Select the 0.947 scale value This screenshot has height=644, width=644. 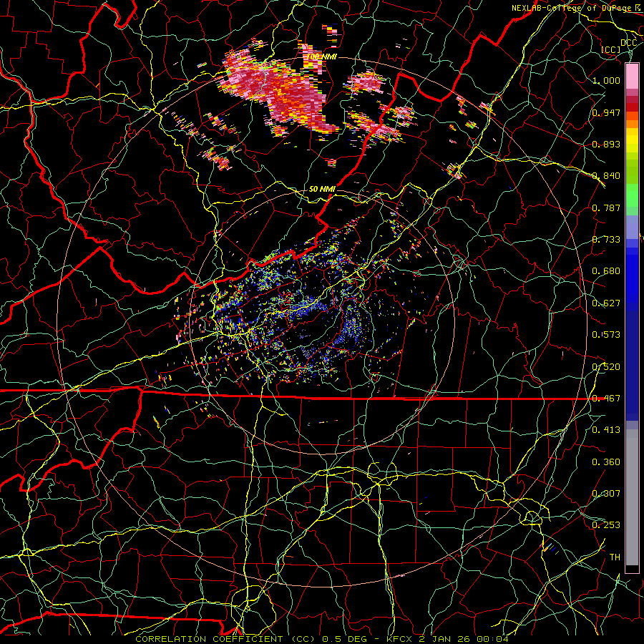tap(606, 112)
